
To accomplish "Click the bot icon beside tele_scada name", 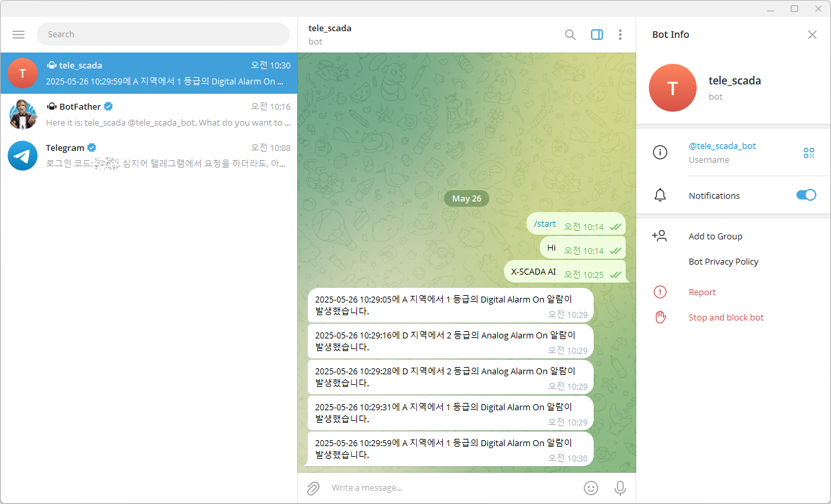I will tap(51, 65).
